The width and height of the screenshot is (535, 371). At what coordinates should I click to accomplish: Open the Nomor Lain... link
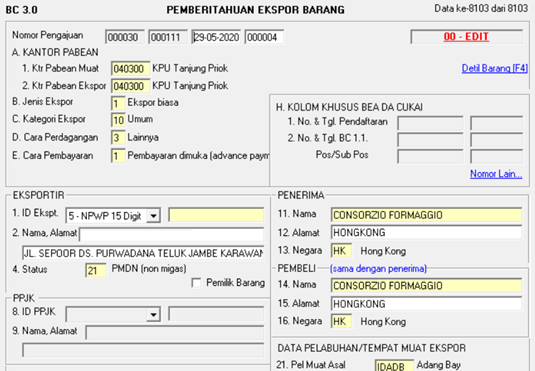[x=496, y=174]
